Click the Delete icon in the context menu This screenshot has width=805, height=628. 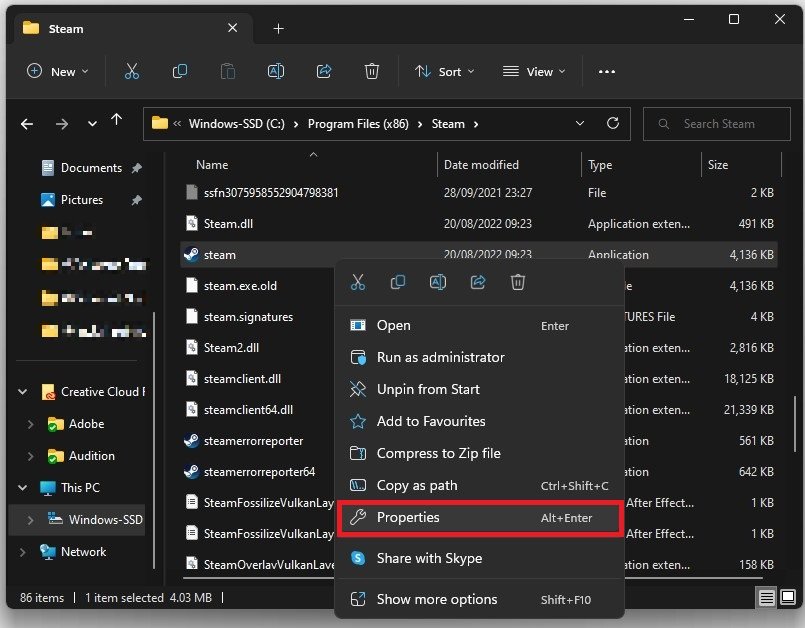[518, 283]
